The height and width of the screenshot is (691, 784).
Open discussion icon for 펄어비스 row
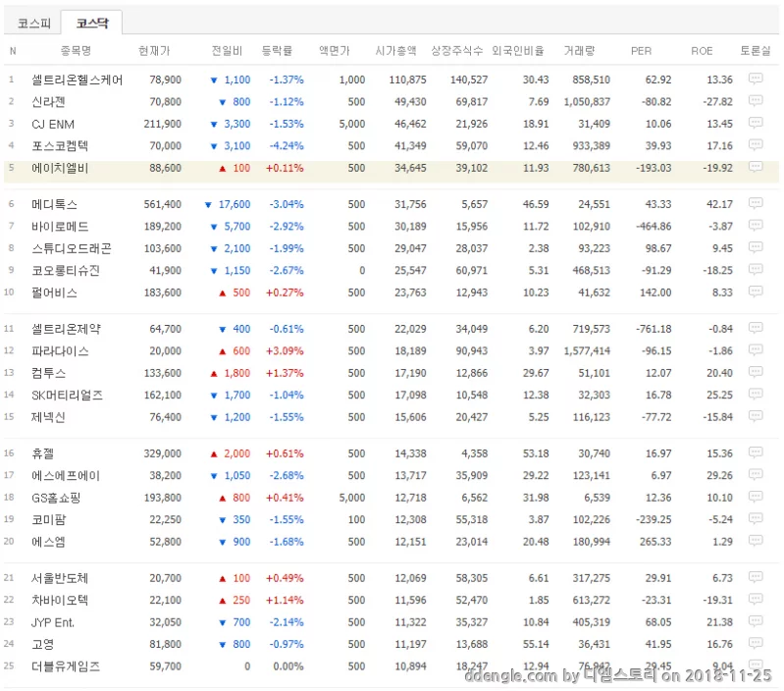[756, 291]
